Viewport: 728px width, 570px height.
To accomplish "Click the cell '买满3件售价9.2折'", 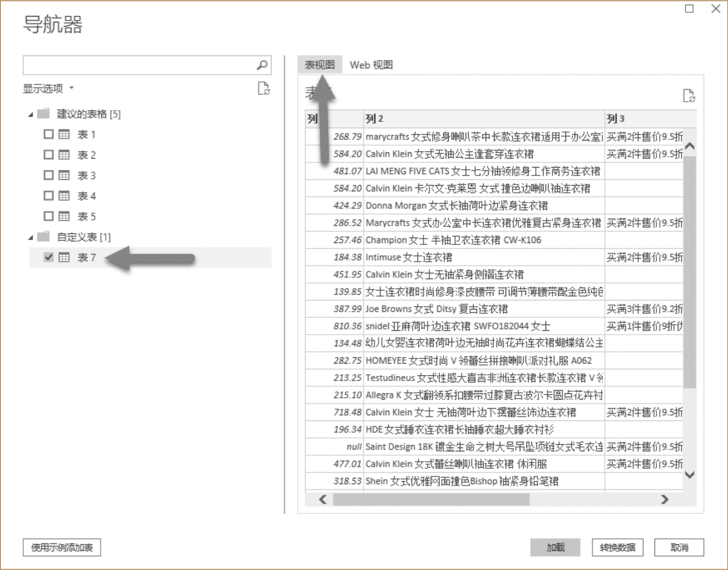I will [x=644, y=309].
